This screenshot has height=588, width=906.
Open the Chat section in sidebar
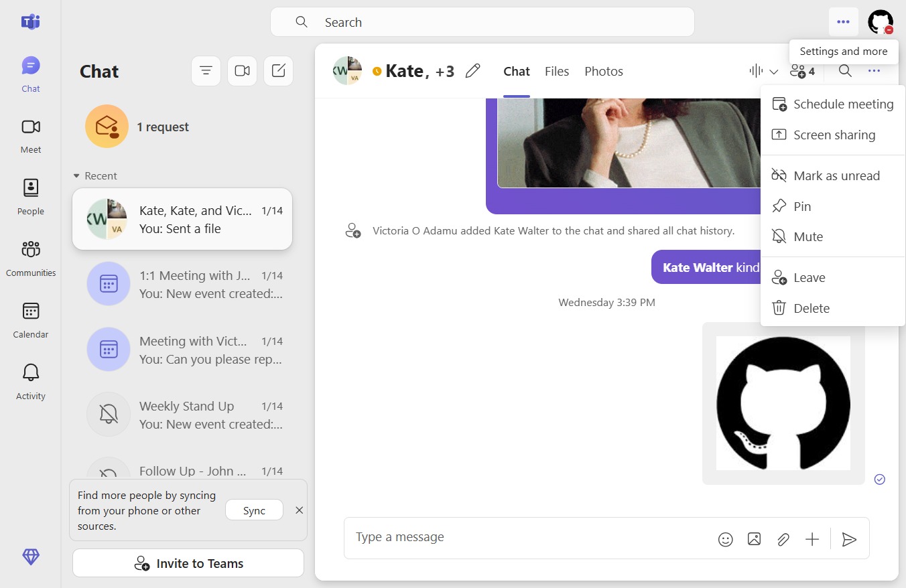click(x=31, y=74)
